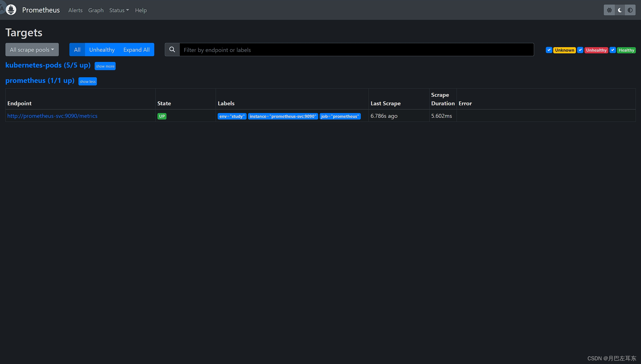
Task: Collapse prometheus pool with show less
Action: coord(88,81)
